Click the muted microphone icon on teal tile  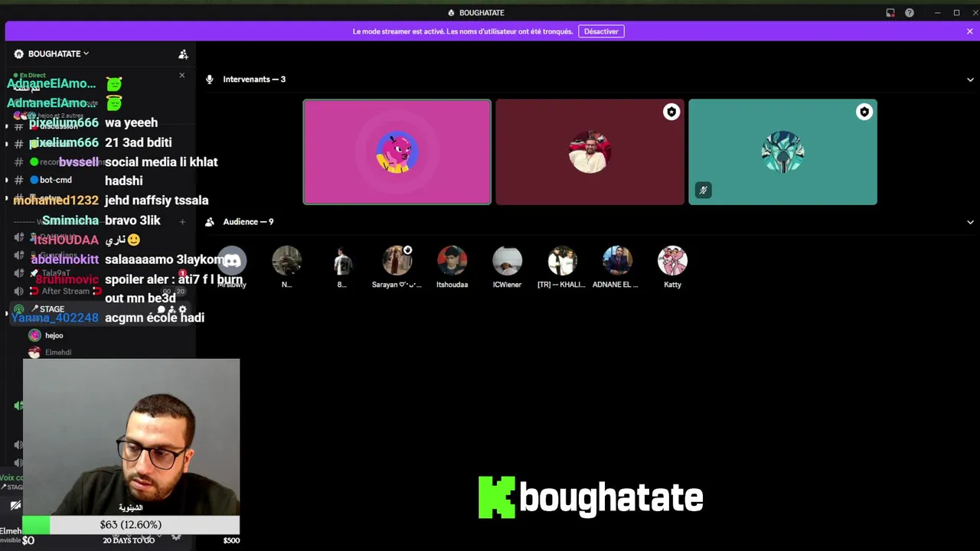(703, 190)
